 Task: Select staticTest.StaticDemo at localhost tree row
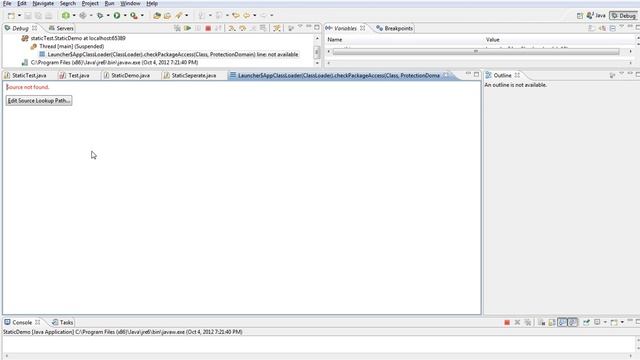tap(73, 38)
